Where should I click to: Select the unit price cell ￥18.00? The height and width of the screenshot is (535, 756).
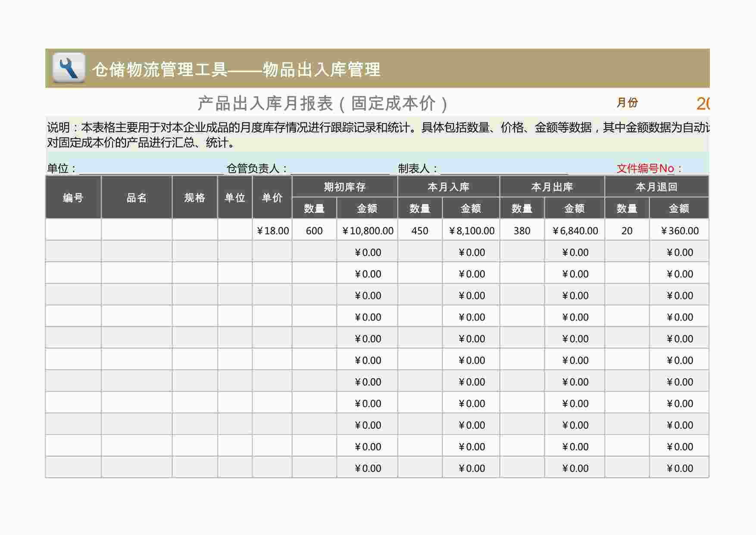[272, 230]
